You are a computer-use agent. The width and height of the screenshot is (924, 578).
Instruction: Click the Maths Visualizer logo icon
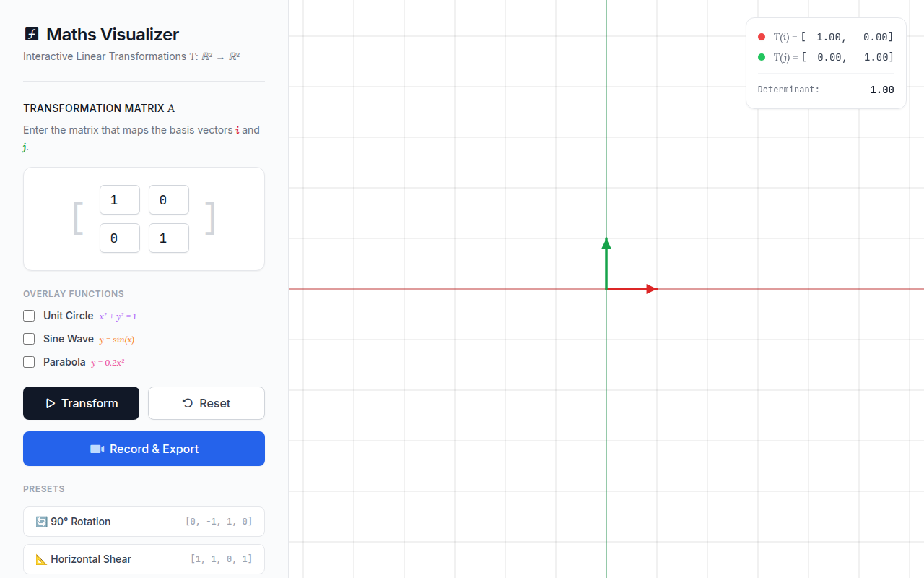31,34
